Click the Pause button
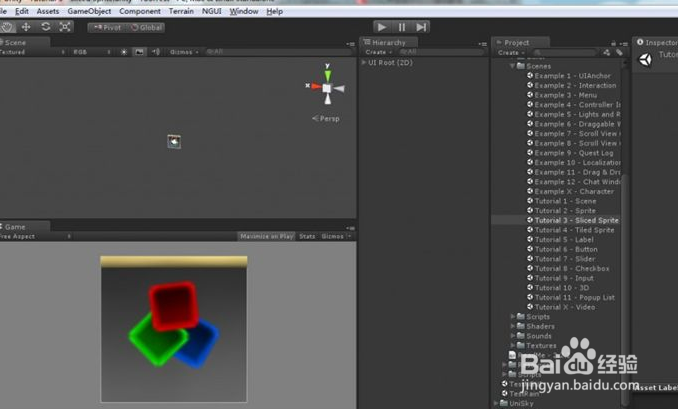 pyautogui.click(x=402, y=27)
